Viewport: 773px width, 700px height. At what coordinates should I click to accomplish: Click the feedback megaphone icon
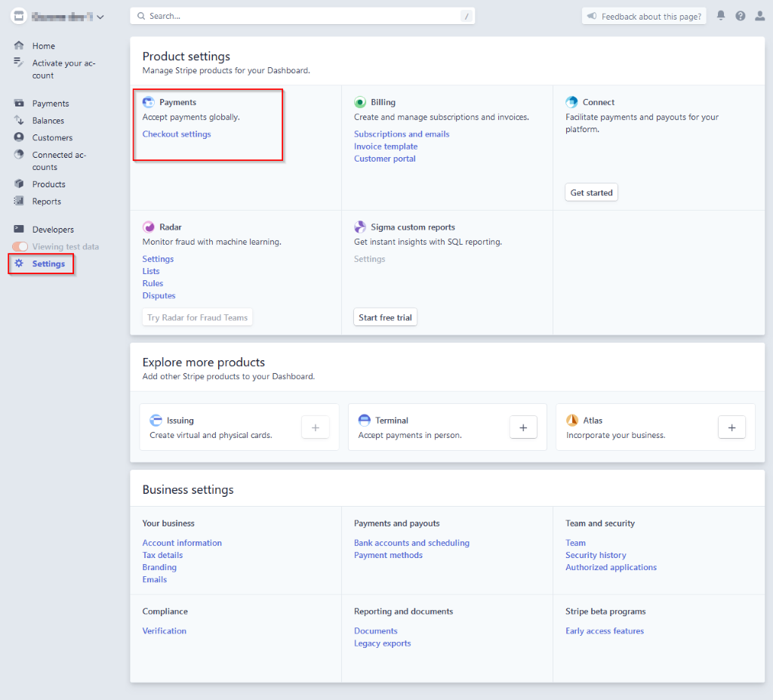592,16
